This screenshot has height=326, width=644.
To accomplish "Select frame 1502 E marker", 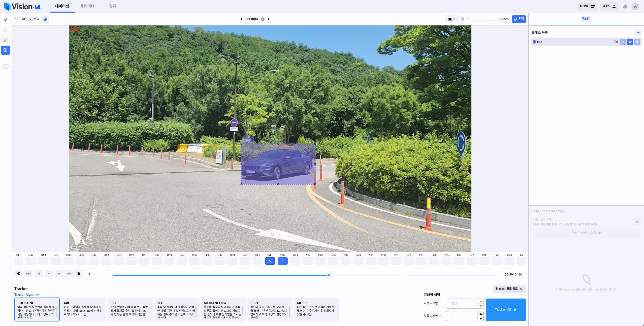I will pyautogui.click(x=283, y=261).
